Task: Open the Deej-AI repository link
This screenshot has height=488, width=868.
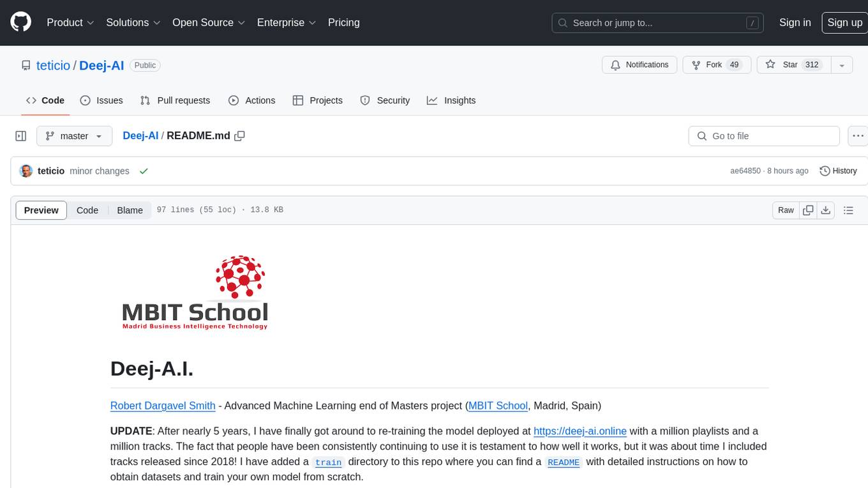Action: tap(101, 65)
